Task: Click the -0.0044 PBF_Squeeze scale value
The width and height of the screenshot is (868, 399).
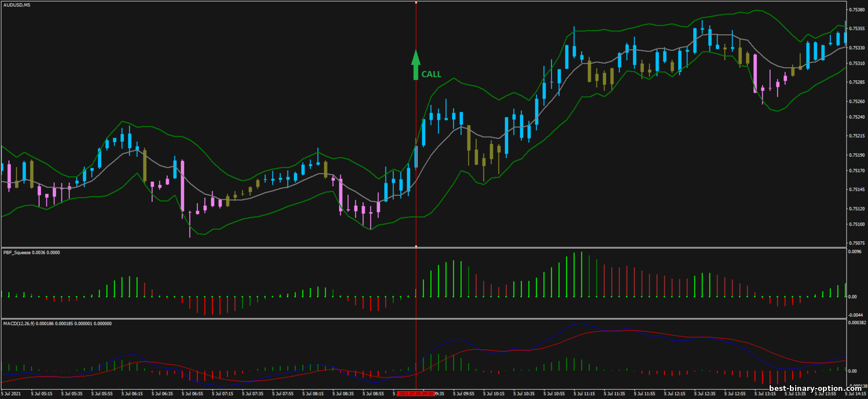Action: [x=854, y=315]
